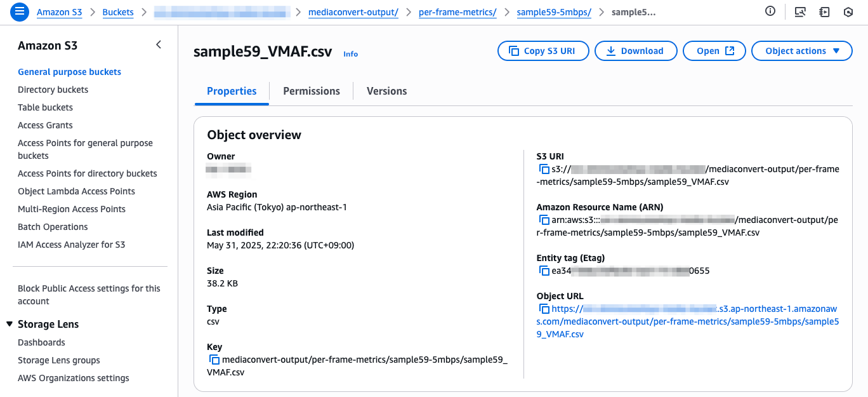Click the 38.2 KB size value
The height and width of the screenshot is (397, 868).
tap(222, 283)
